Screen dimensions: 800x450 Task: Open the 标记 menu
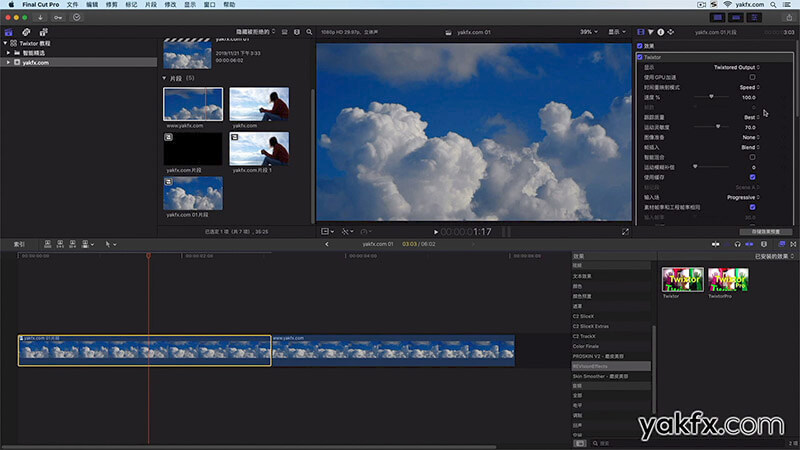click(x=131, y=5)
